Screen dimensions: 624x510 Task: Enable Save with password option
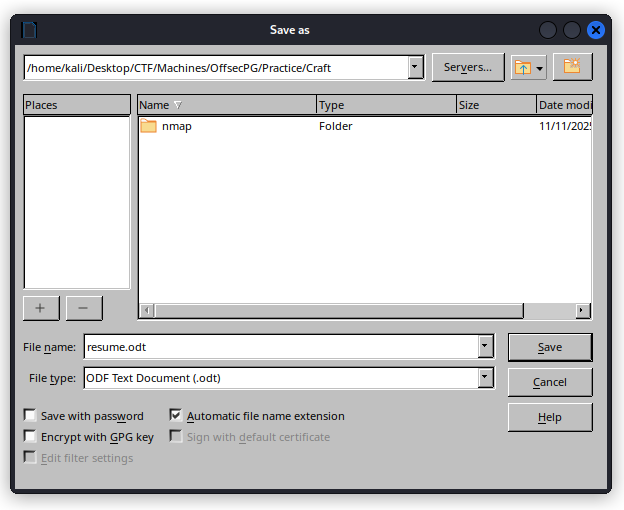coord(31,416)
